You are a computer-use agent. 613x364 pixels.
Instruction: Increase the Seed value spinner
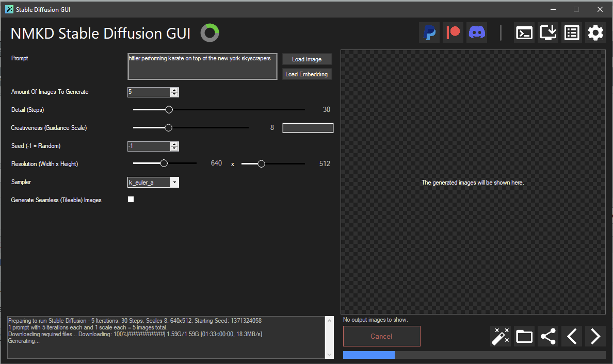pos(174,144)
